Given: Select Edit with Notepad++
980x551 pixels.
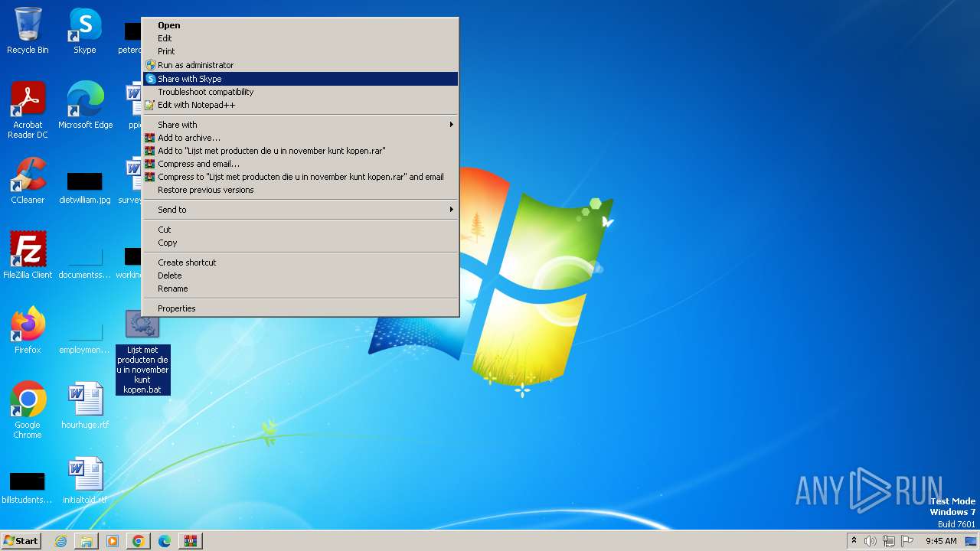Looking at the screenshot, I should point(300,105).
